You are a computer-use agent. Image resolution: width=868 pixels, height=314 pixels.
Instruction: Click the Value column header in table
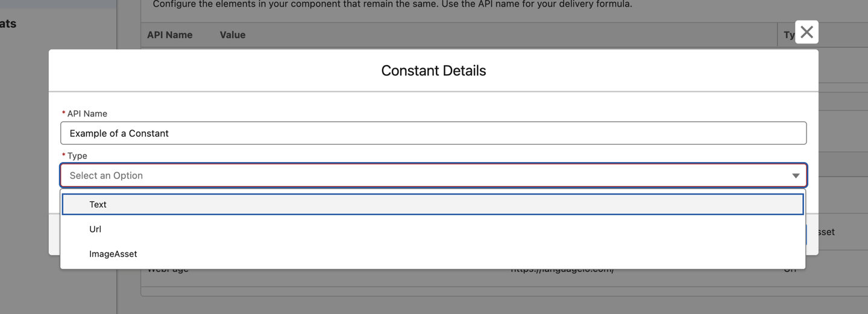coord(233,35)
